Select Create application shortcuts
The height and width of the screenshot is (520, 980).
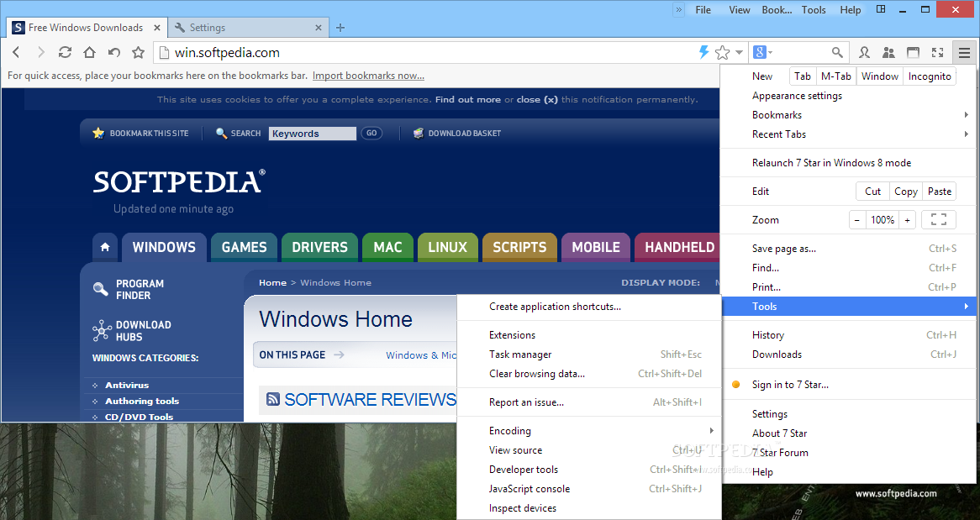pyautogui.click(x=588, y=307)
